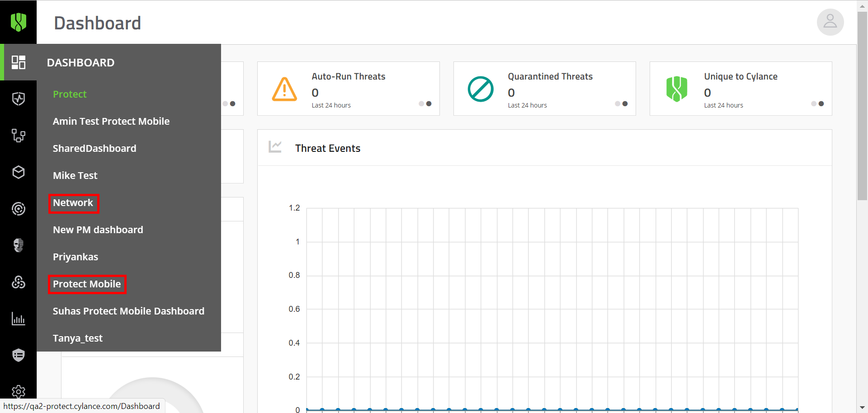This screenshot has width=868, height=413.
Task: Click the DASHBOARD flyout header
Action: pyautogui.click(x=80, y=62)
